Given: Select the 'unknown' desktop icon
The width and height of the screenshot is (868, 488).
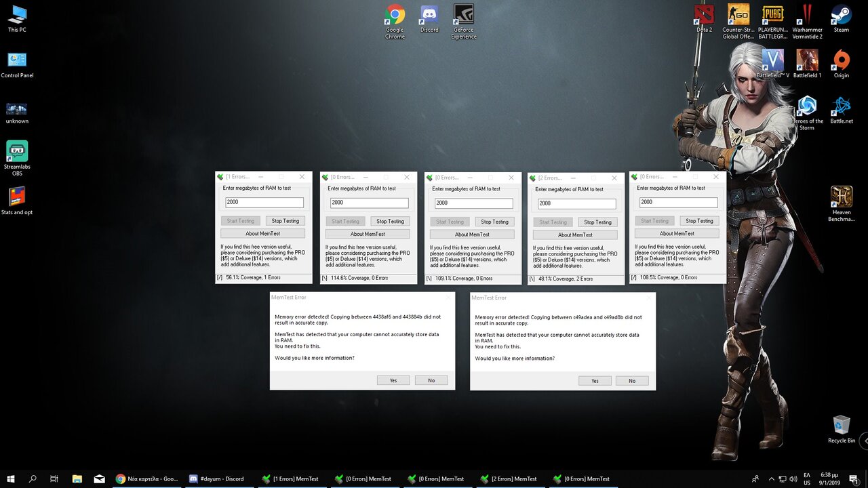Looking at the screenshot, I should pos(17,112).
